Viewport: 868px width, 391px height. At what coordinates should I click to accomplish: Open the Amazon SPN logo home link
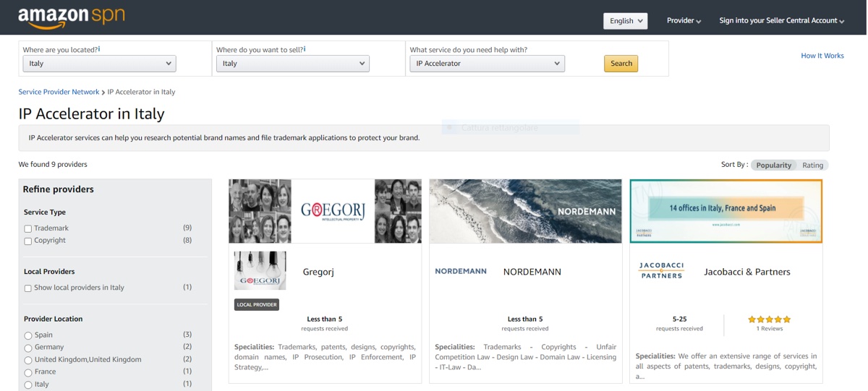[x=72, y=17]
